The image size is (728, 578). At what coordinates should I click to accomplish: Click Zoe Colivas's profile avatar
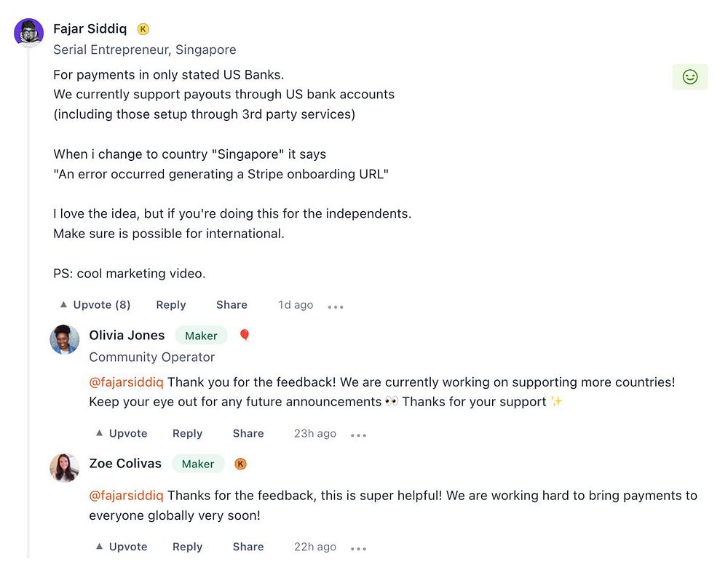[x=64, y=467]
